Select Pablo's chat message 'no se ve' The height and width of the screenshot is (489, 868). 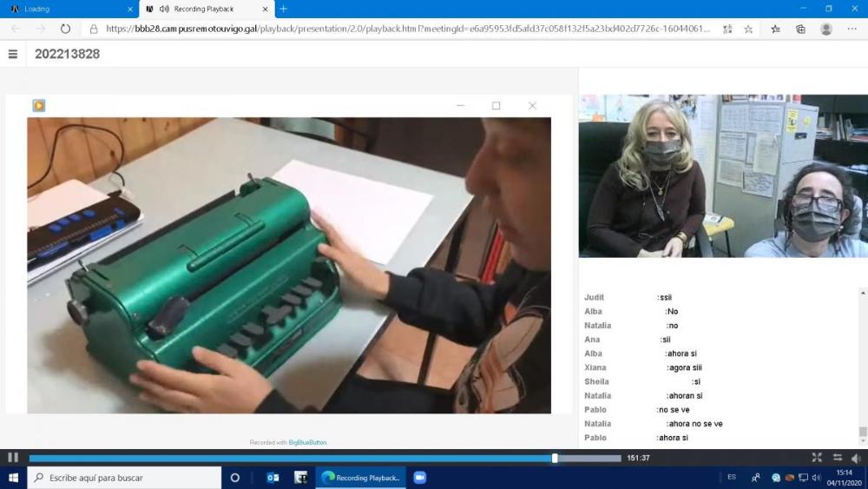674,410
